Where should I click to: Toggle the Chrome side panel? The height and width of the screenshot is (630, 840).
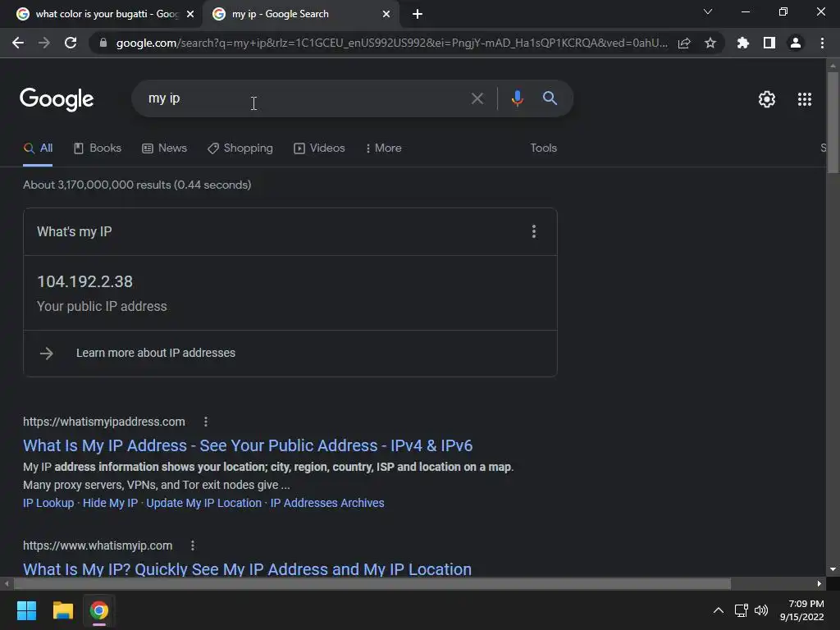769,43
